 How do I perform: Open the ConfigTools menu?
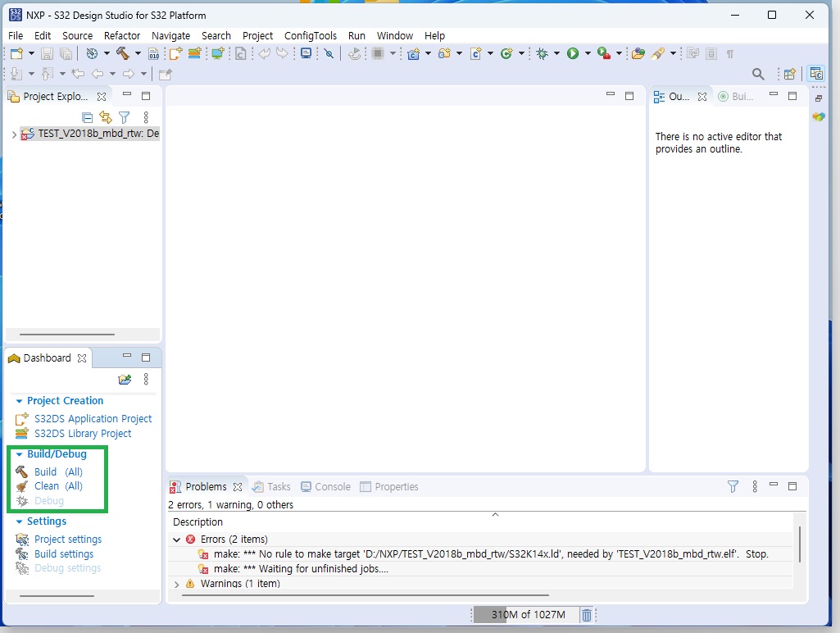311,35
